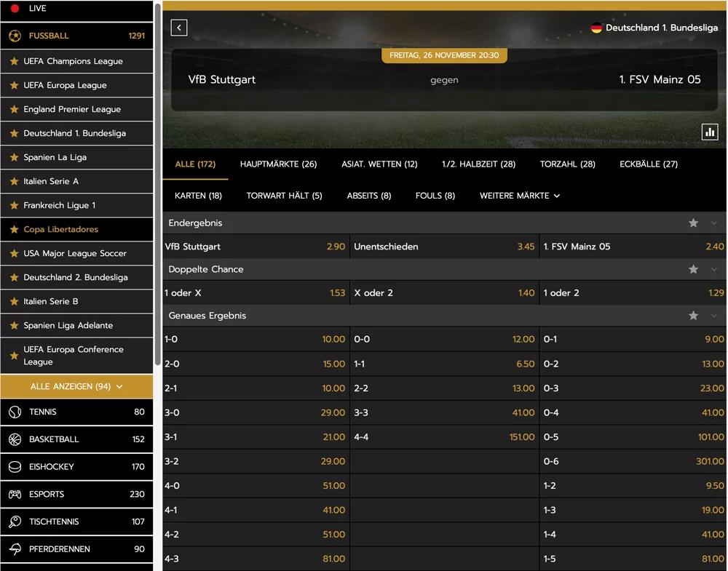Click star beside Italien Serie A
The width and height of the screenshot is (728, 571).
(x=15, y=181)
